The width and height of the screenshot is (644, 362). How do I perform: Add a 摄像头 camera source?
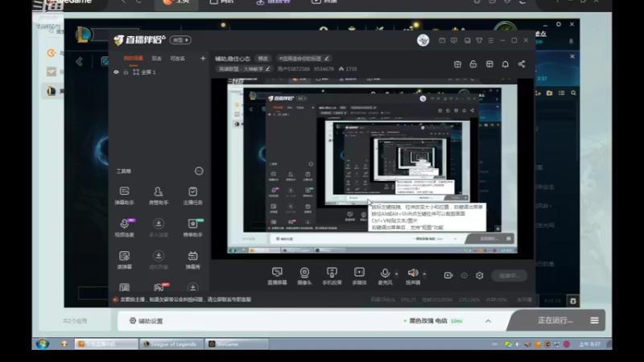coord(304,276)
